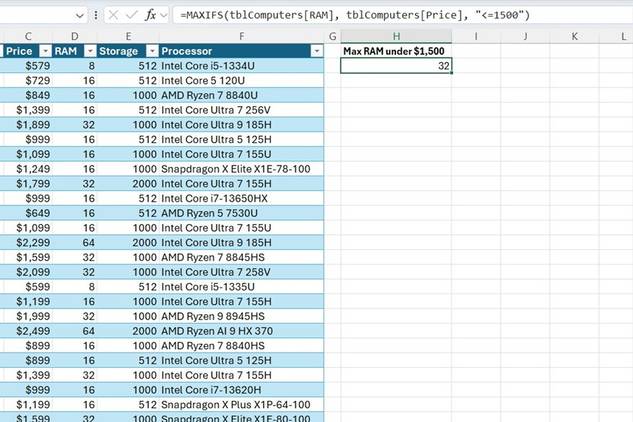
Task: Click 'Intel Core i5-1334U' processor cell
Action: point(241,66)
